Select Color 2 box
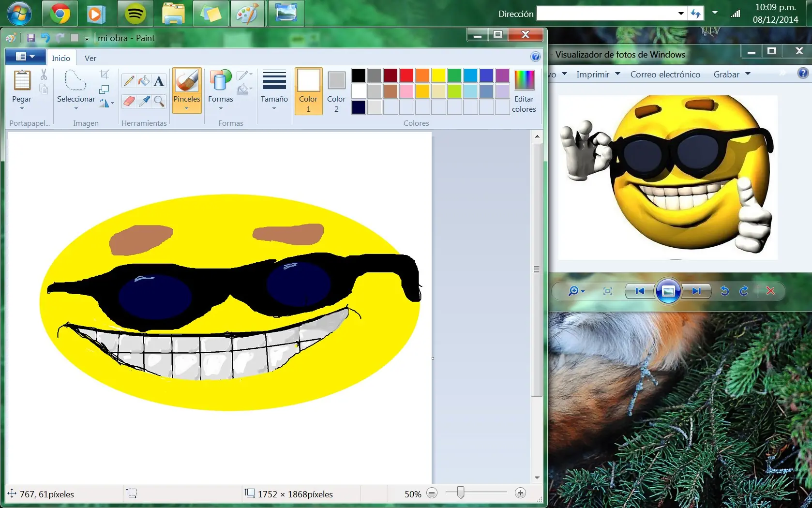812x508 pixels. pos(336,91)
